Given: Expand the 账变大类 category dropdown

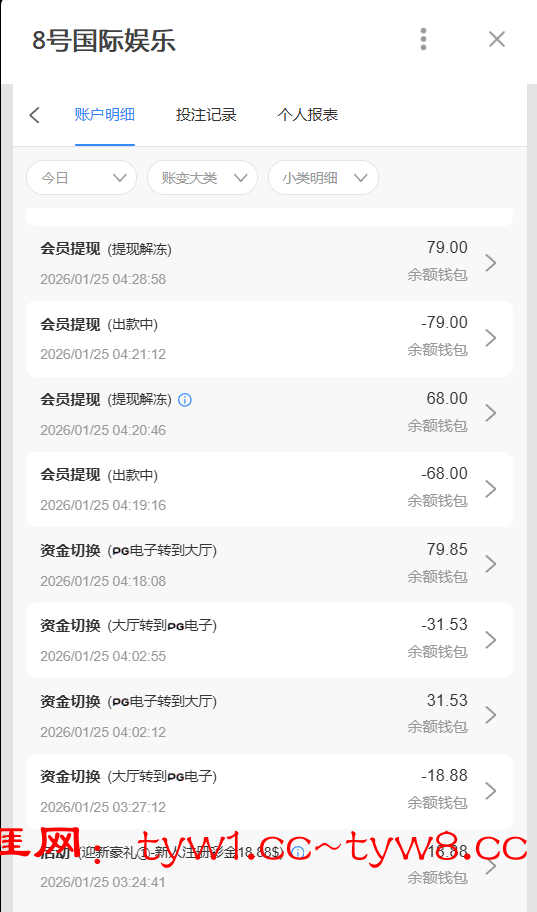Looking at the screenshot, I should click(202, 178).
